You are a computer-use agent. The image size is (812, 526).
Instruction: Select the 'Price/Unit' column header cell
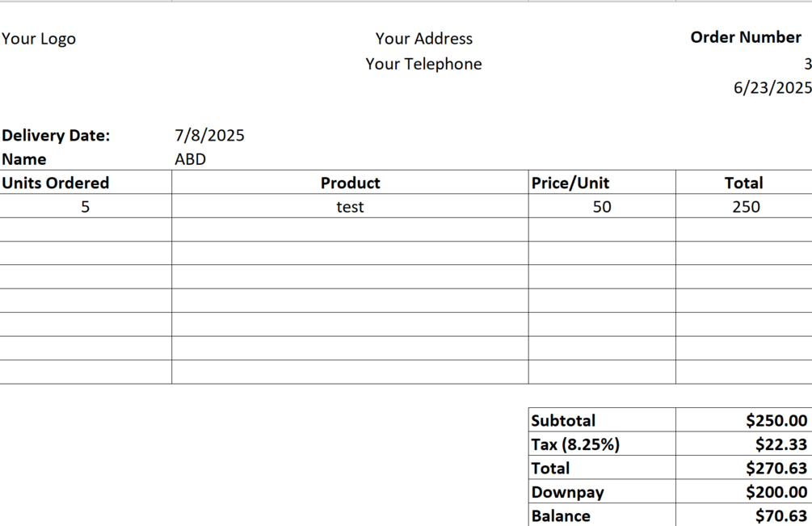[570, 183]
